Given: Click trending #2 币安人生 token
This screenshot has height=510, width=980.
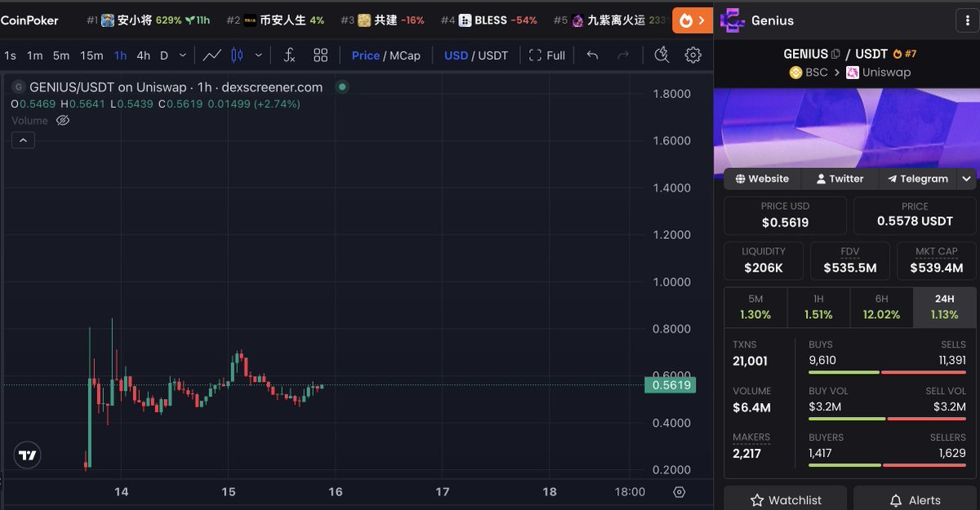Looking at the screenshot, I should (x=274, y=20).
